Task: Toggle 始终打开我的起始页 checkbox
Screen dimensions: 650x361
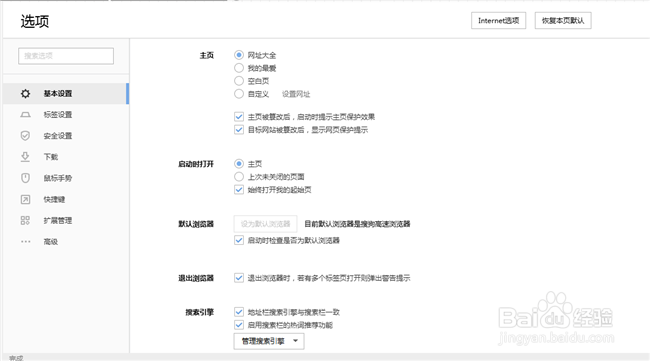Action: (x=239, y=189)
